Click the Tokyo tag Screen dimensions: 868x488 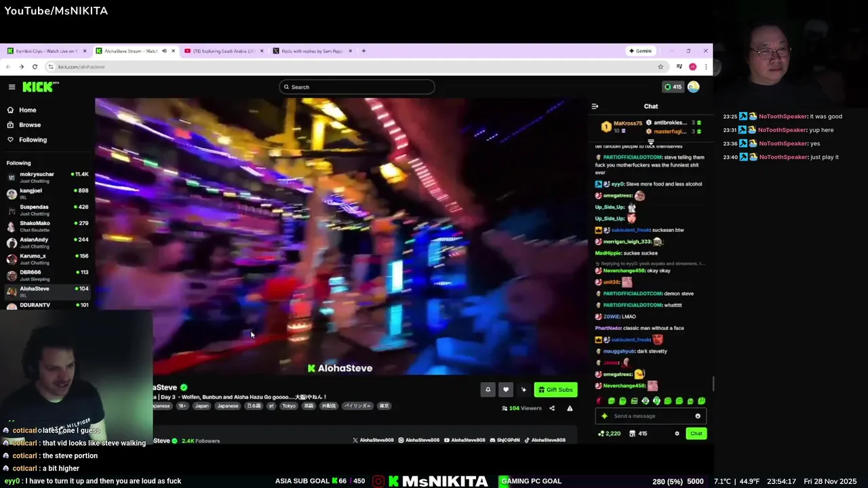(289, 406)
